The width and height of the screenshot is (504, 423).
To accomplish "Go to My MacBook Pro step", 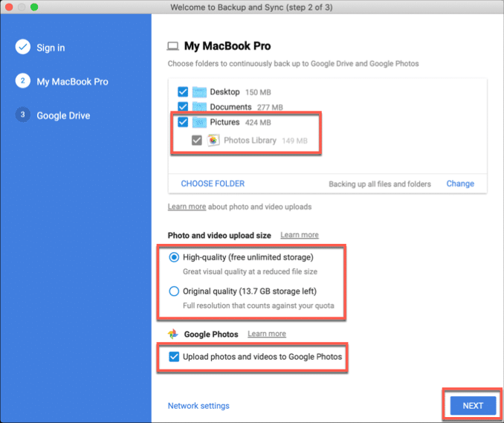I will point(72,82).
